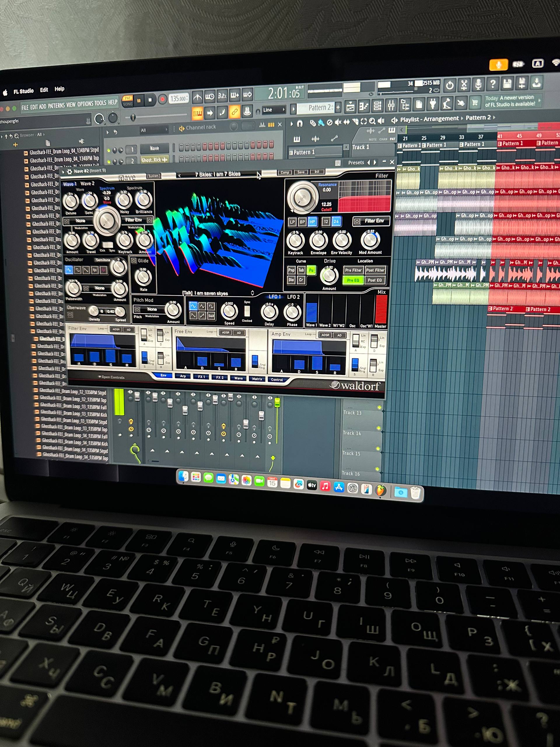Image resolution: width=560 pixels, height=747 pixels.
Task: Select the playlist zoom tool icon
Action: (x=372, y=121)
